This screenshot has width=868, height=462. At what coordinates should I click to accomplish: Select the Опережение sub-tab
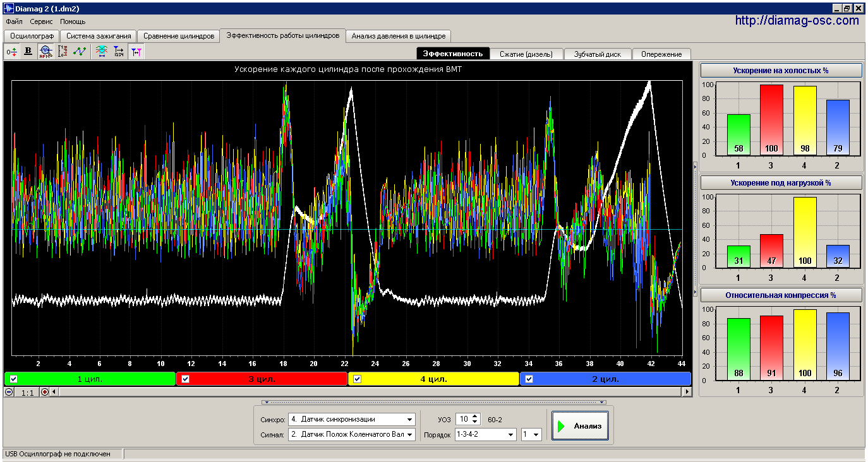(x=661, y=54)
